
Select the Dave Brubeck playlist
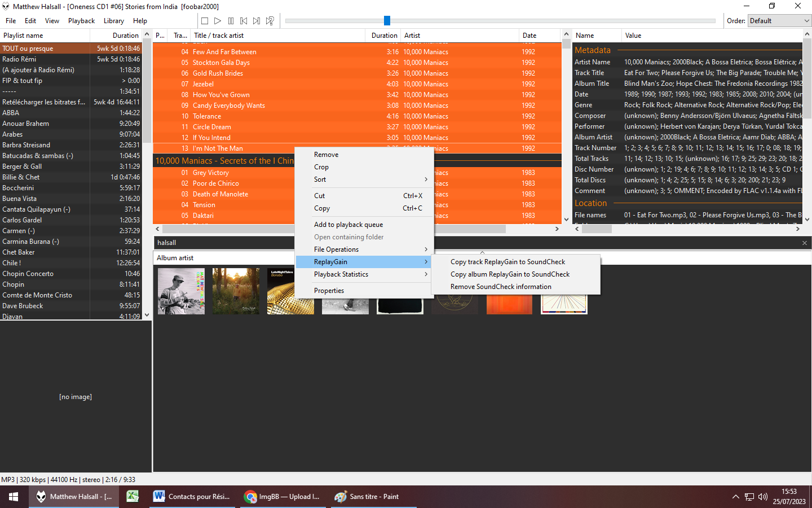71,306
